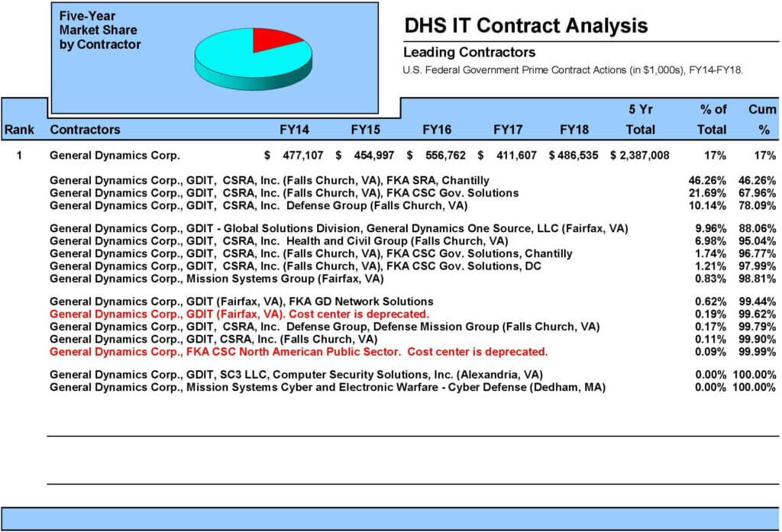Select the 'FKA CSC Gov. Solutions, Chantilly' row
782x532 pixels.
(x=311, y=253)
